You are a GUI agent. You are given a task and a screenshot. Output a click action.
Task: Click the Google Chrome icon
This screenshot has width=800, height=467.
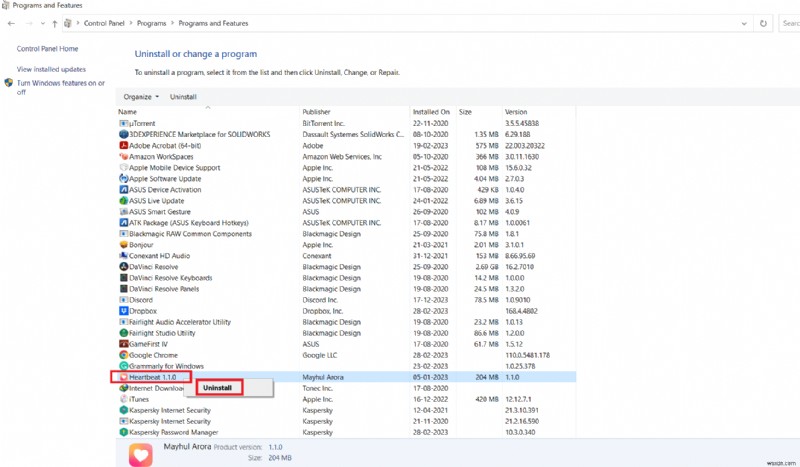(x=123, y=355)
